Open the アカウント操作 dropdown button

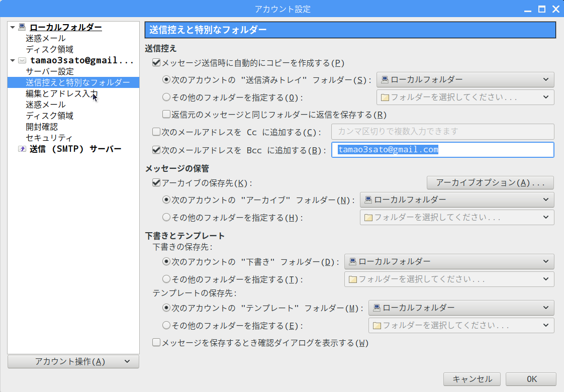[x=73, y=361]
